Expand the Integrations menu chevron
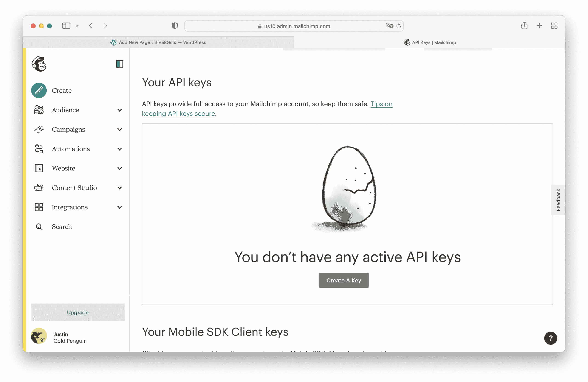The width and height of the screenshot is (588, 382). pyautogui.click(x=120, y=207)
